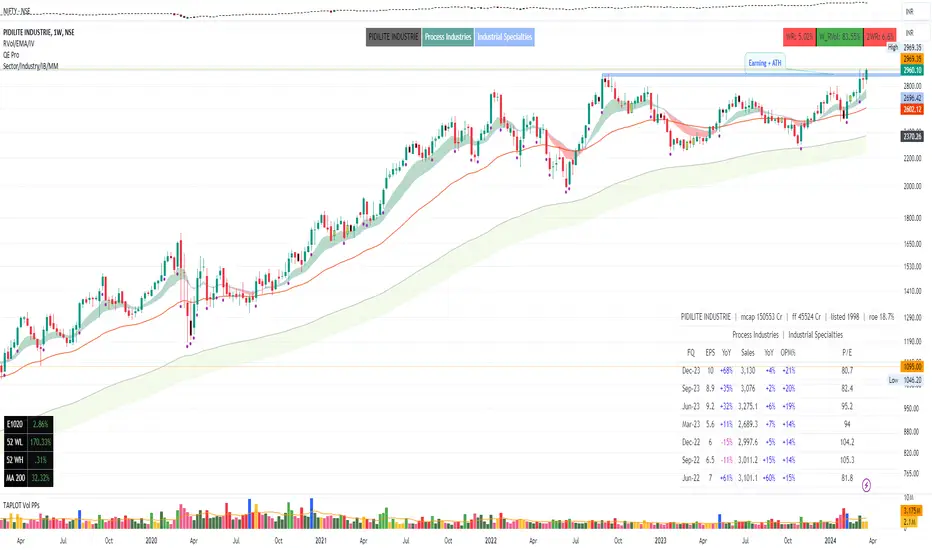Click the Dec-22 P/E value 104.2
This screenshot has width=932, height=550.
click(847, 442)
